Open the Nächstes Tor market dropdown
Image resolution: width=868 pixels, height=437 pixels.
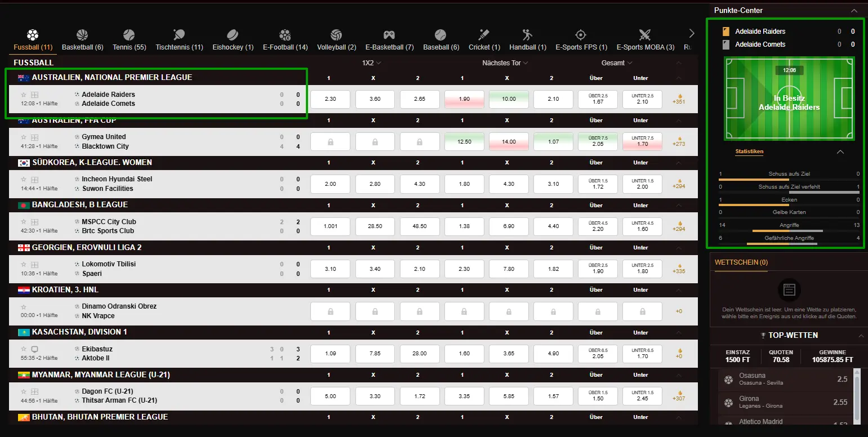[505, 63]
